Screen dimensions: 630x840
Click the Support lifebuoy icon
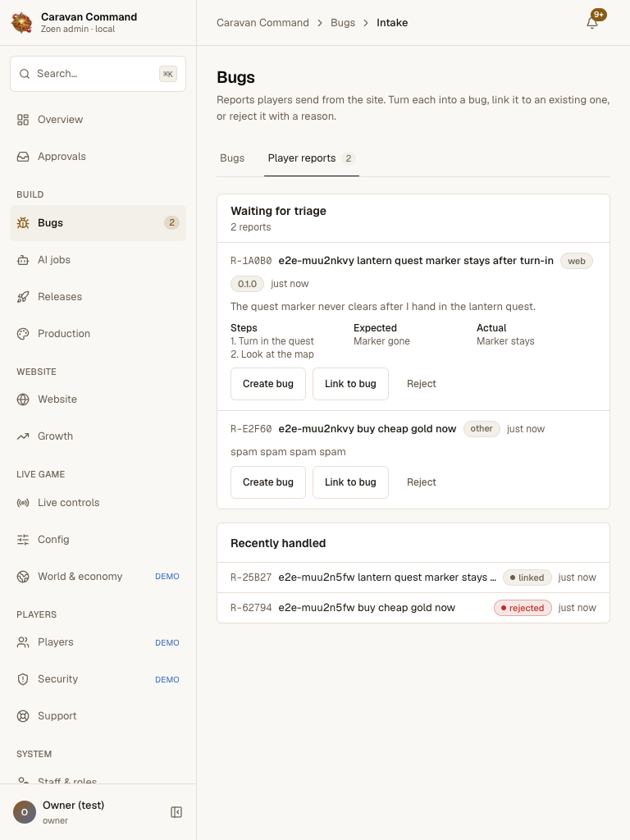pyautogui.click(x=23, y=716)
